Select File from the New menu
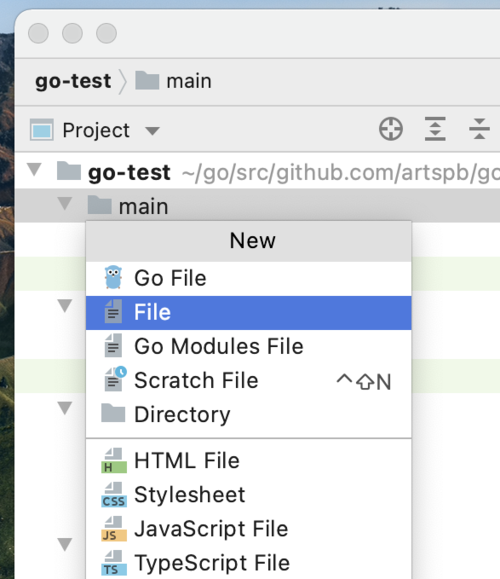 (249, 312)
